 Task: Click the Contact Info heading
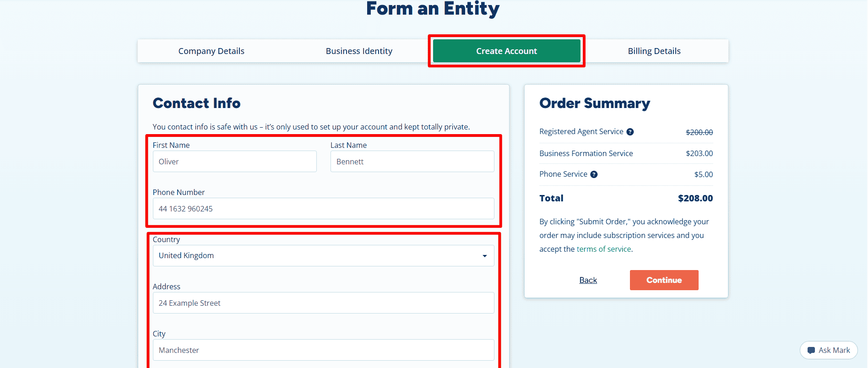[x=196, y=103]
